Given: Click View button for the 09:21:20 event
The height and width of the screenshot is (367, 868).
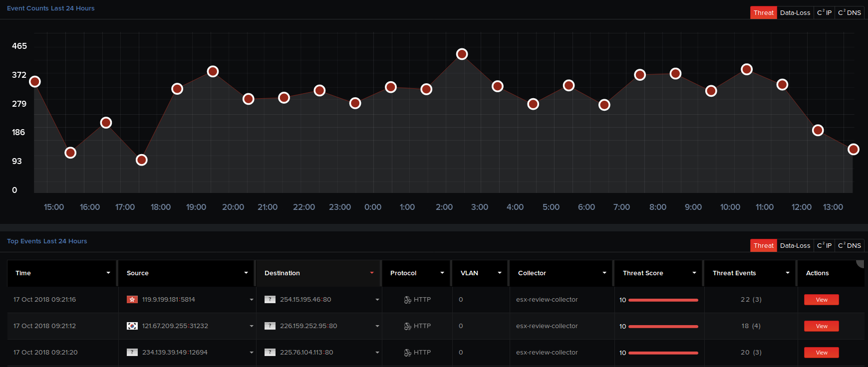Looking at the screenshot, I should point(821,353).
